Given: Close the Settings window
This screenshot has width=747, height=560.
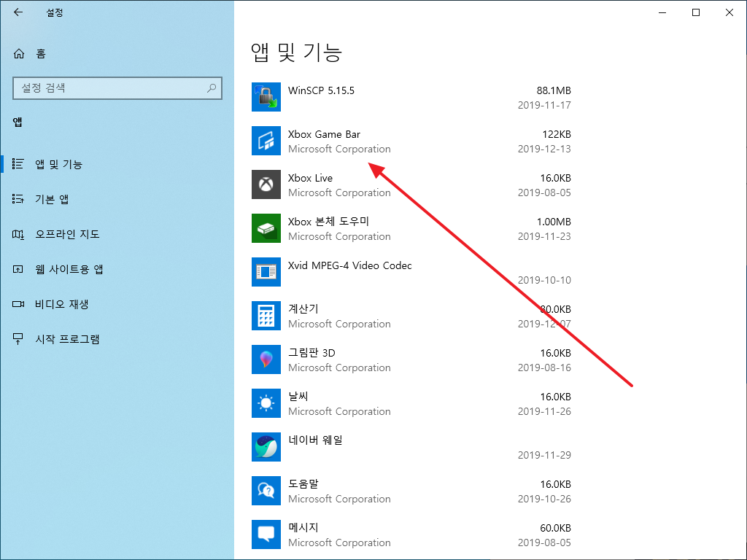Looking at the screenshot, I should [x=729, y=12].
